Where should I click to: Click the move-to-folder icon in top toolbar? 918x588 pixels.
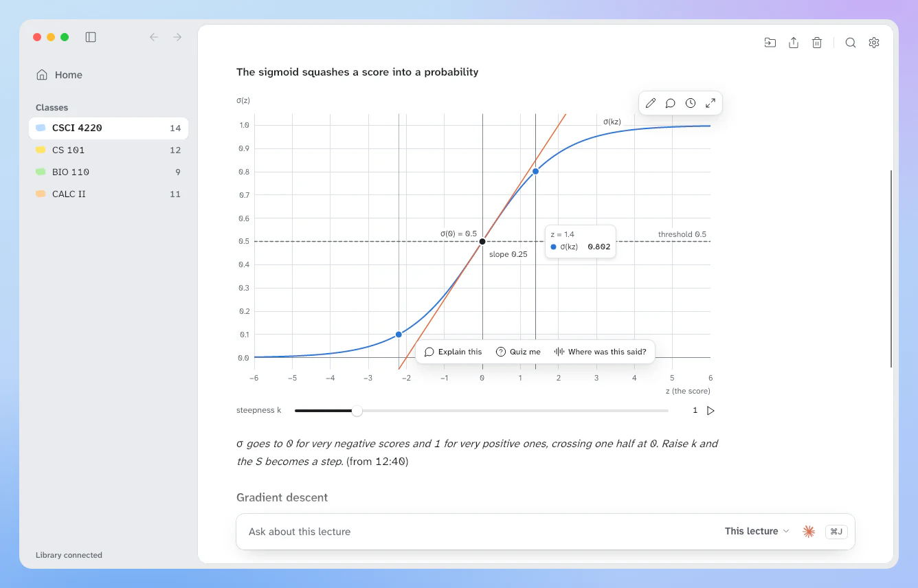click(770, 43)
